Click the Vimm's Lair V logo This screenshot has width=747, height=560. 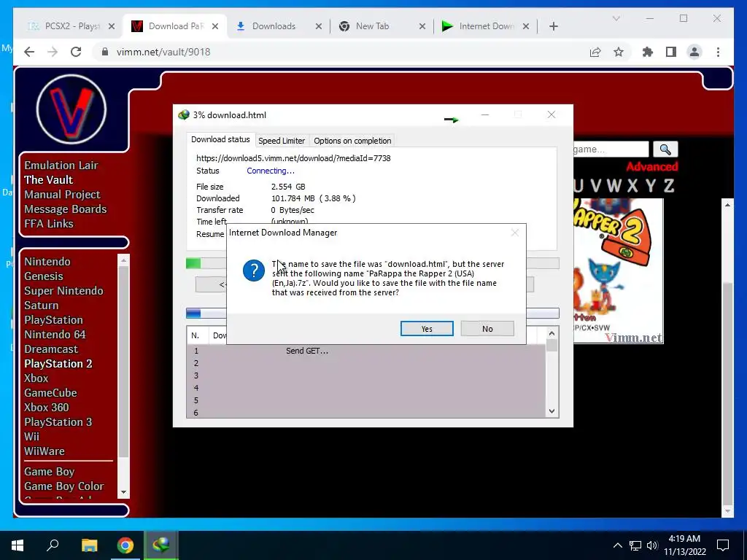click(71, 109)
